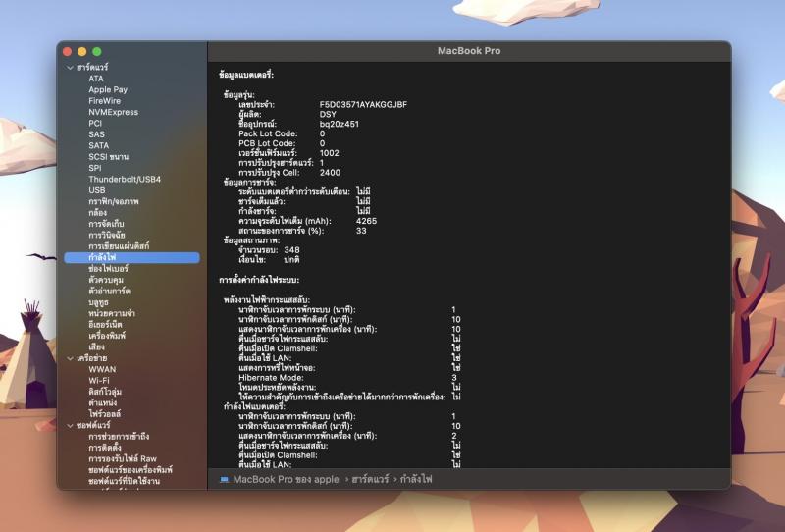Collapse the ซอฟต์แวร์ section chevron
The width and height of the screenshot is (785, 532).
click(x=70, y=426)
